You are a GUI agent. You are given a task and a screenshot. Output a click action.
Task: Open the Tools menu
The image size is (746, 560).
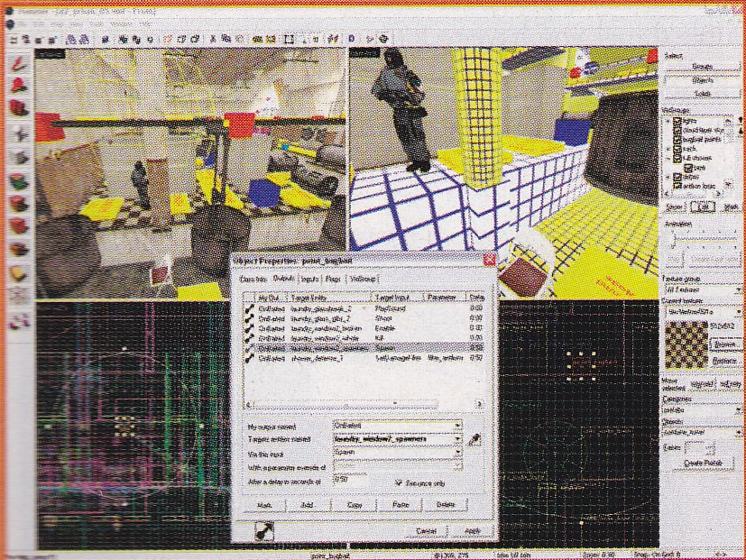(x=97, y=23)
